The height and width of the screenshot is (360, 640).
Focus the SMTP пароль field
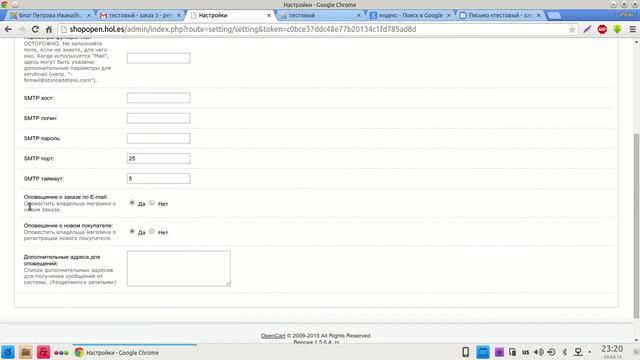click(x=158, y=138)
